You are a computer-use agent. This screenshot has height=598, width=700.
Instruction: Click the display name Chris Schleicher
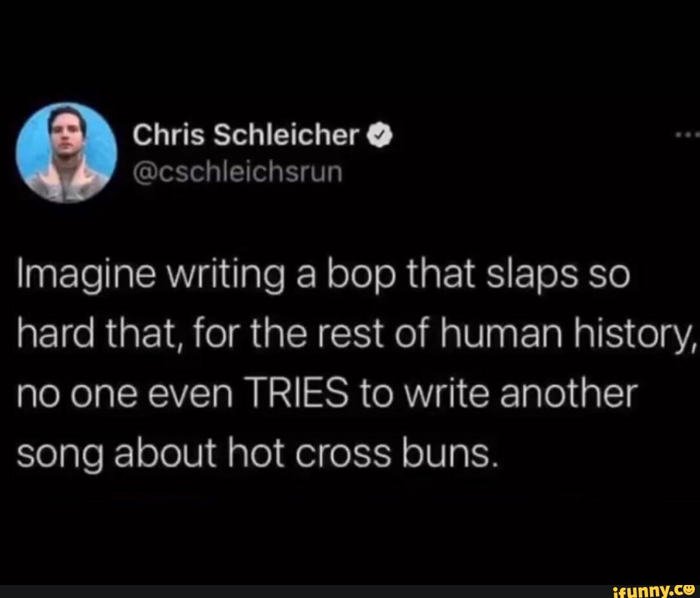246,135
